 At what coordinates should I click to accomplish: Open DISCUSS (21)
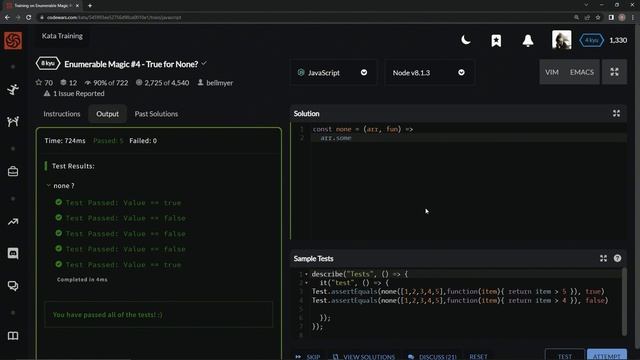pos(432,356)
